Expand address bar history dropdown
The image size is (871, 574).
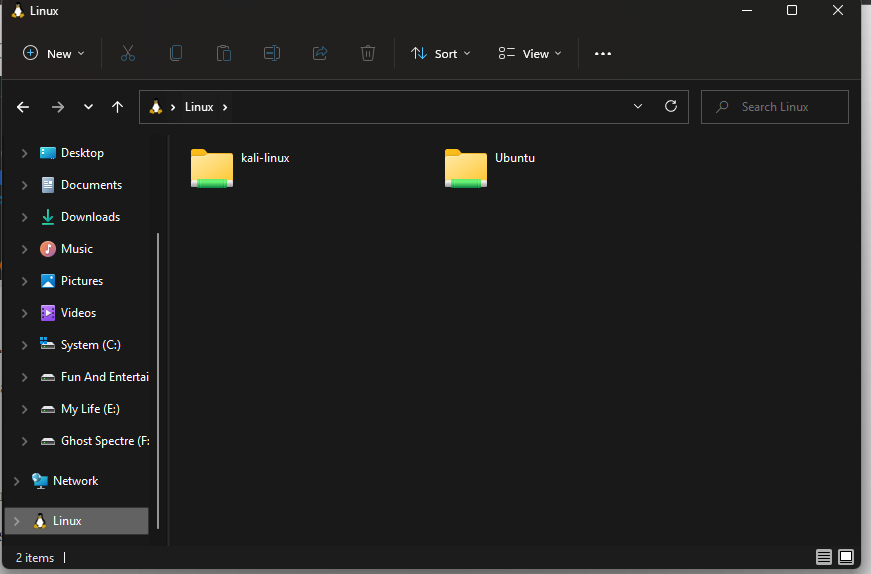click(638, 106)
